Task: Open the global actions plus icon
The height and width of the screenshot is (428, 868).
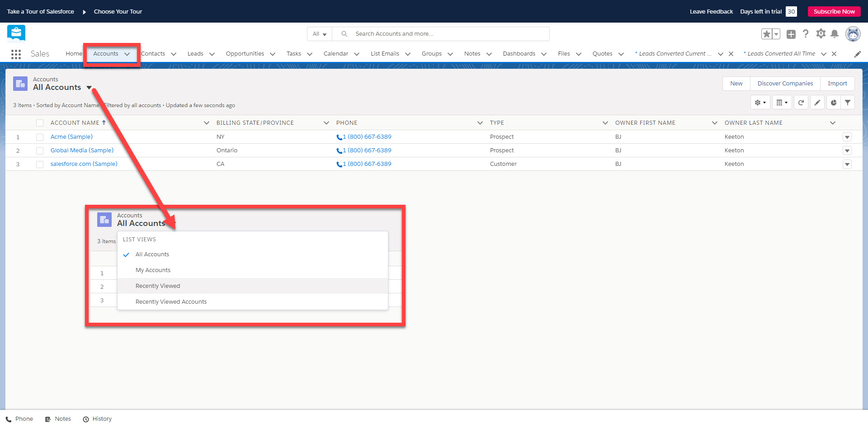Action: 791,34
